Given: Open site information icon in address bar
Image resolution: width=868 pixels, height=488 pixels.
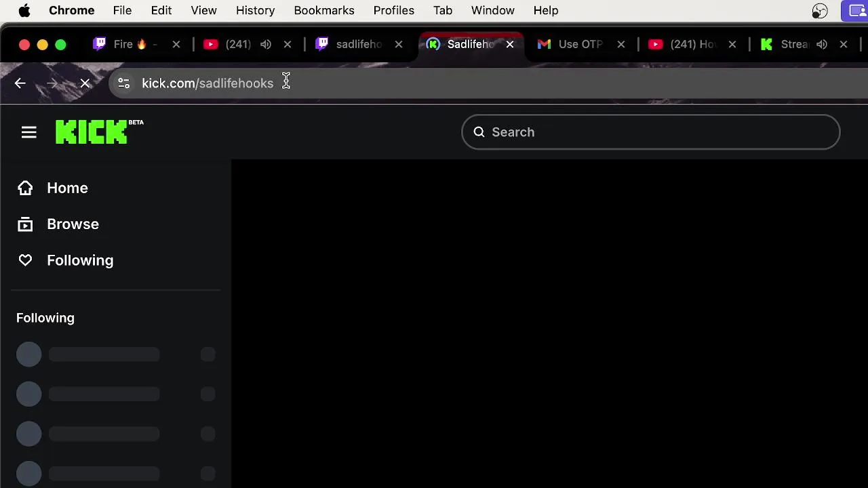Looking at the screenshot, I should (x=123, y=83).
